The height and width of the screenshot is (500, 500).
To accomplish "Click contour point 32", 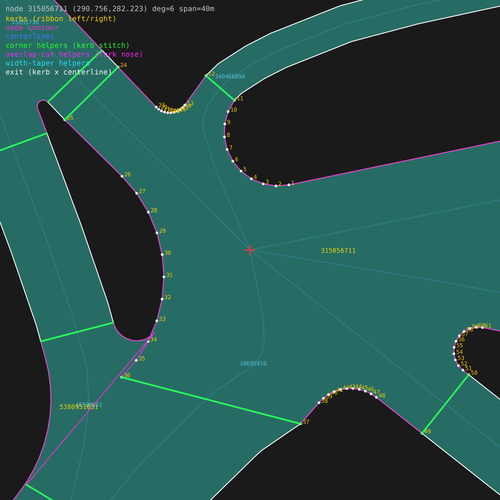I will (x=162, y=299).
